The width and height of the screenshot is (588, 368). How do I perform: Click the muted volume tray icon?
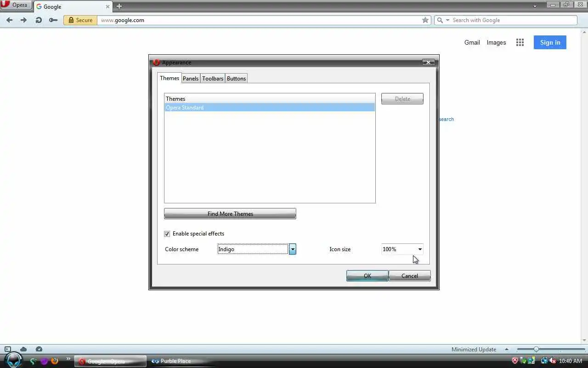point(553,361)
